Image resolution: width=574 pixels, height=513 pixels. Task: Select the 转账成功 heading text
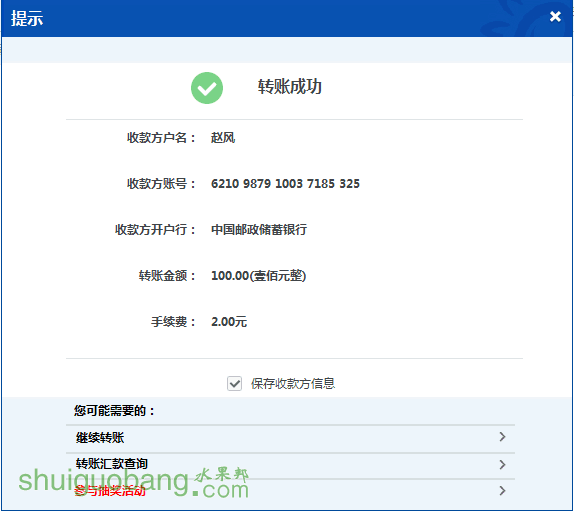click(290, 87)
